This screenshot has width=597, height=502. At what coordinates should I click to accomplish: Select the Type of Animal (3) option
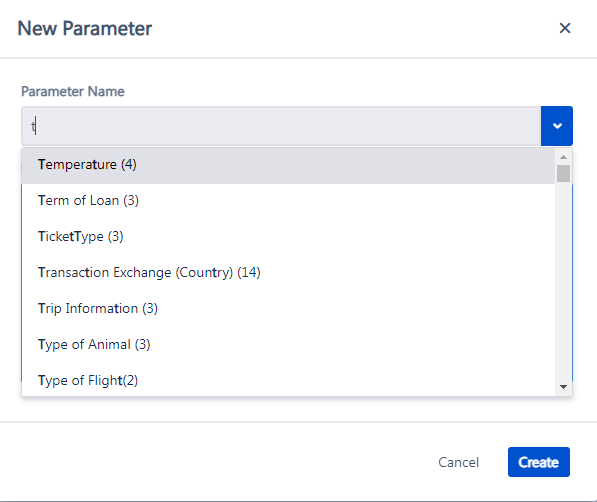289,345
